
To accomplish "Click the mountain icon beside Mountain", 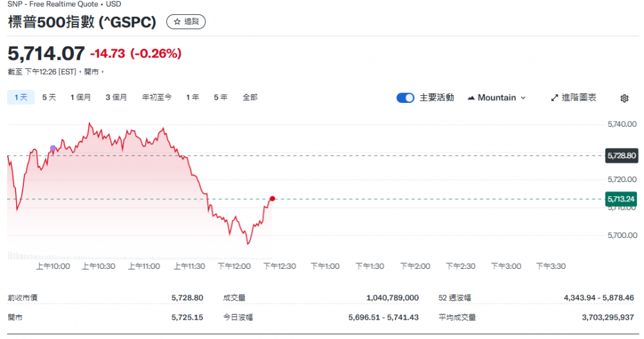I will (x=471, y=98).
